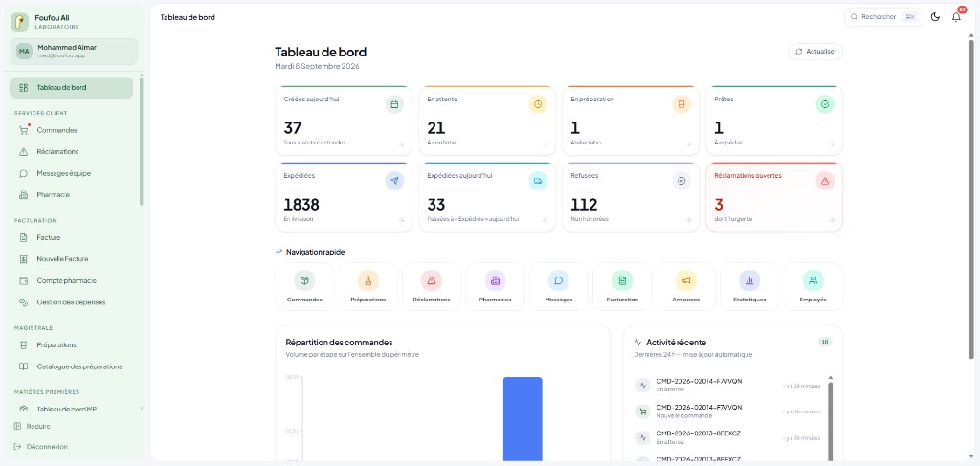Viewport: 980px width, 466px height.
Task: Open Facture in the sidebar
Action: [71, 238]
